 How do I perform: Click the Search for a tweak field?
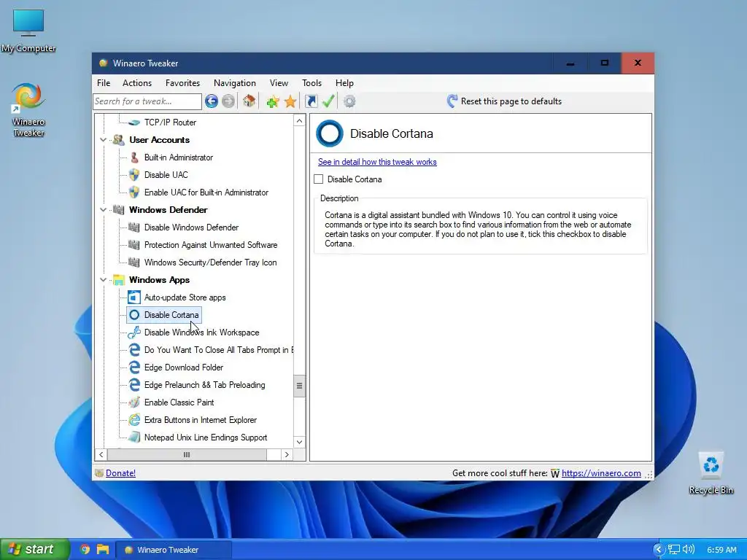tap(147, 101)
